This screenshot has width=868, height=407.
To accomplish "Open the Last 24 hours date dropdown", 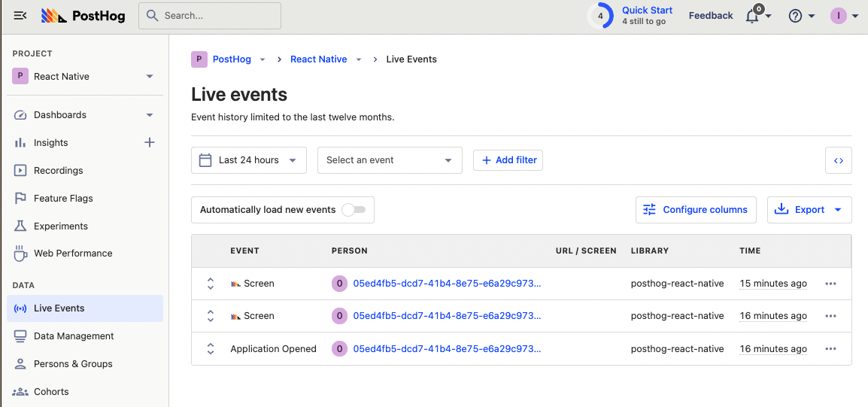I will coord(248,160).
